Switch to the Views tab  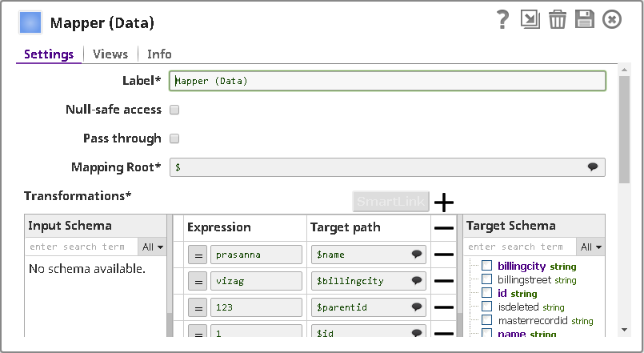(x=110, y=54)
